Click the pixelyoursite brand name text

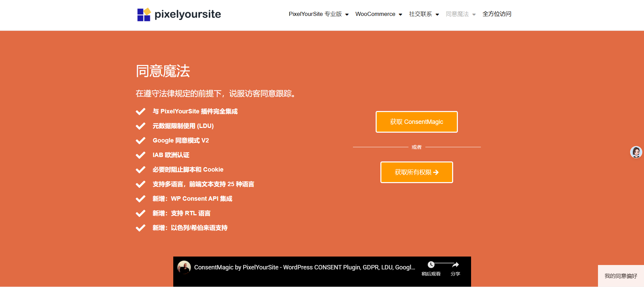click(187, 14)
